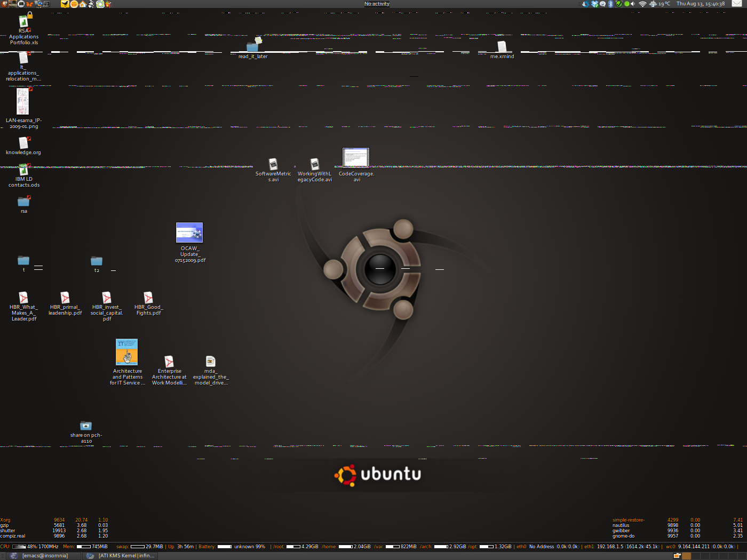747x560 pixels.
Task: Open the Bluetooth tray icon
Action: pyautogui.click(x=610, y=4)
